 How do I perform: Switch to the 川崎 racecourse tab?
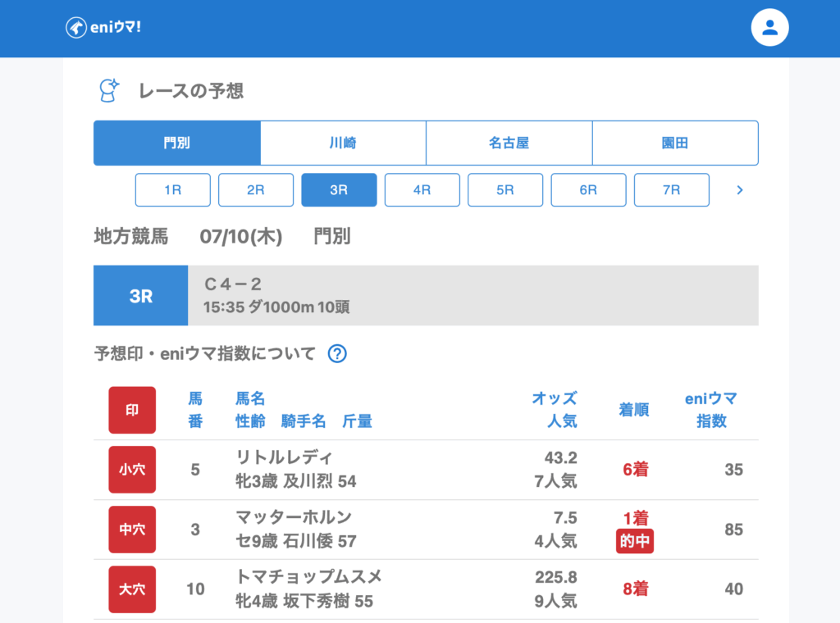click(x=343, y=143)
